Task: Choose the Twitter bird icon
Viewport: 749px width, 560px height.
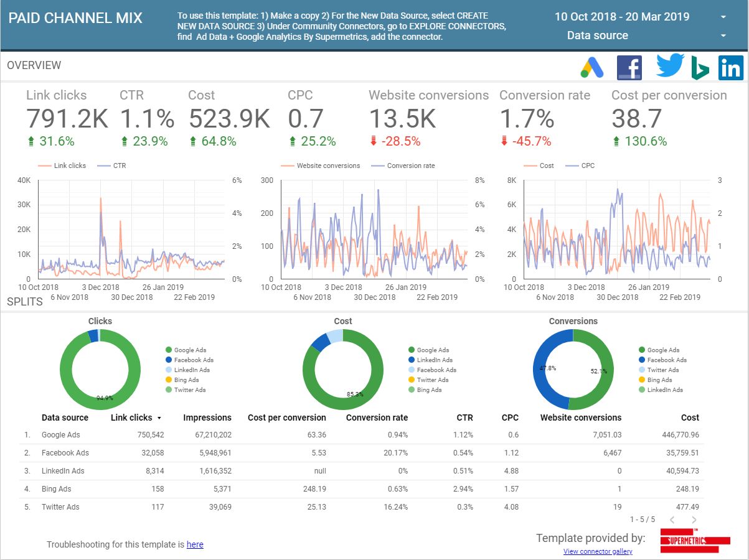Action: (x=670, y=66)
